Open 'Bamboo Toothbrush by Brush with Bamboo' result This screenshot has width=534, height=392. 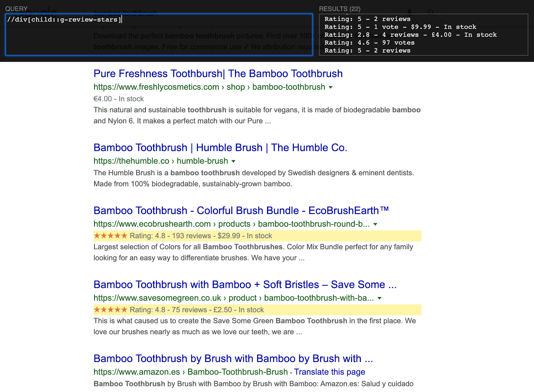(233, 358)
